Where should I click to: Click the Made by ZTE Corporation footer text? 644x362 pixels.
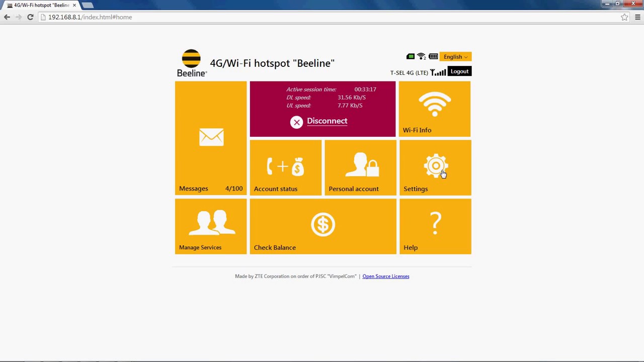click(295, 276)
